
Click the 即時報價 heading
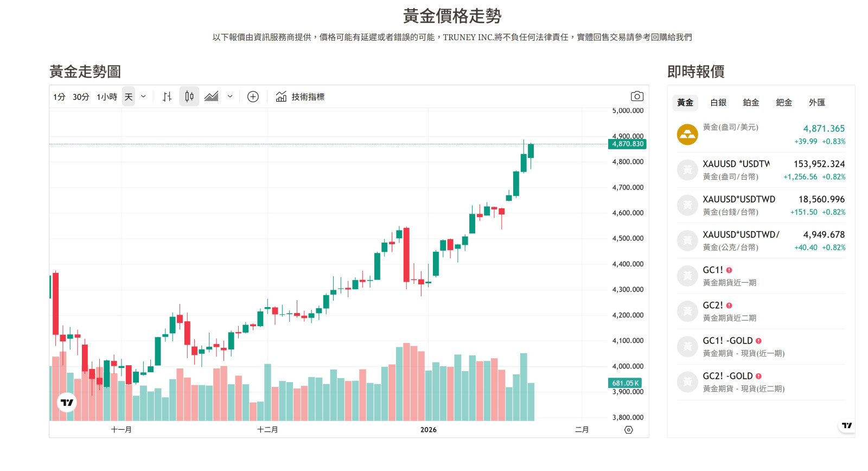pos(696,72)
